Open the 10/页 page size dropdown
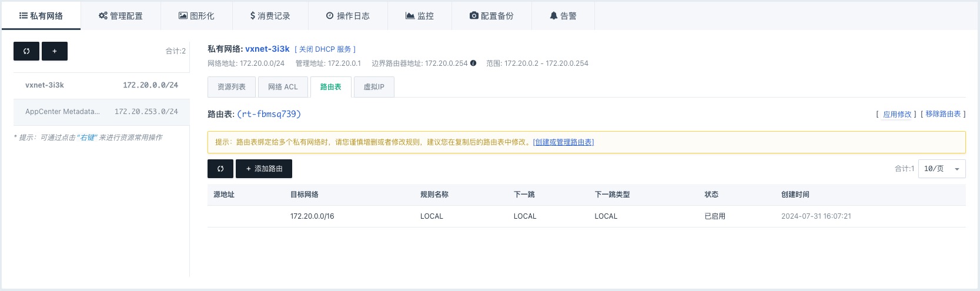980x291 pixels. point(942,169)
